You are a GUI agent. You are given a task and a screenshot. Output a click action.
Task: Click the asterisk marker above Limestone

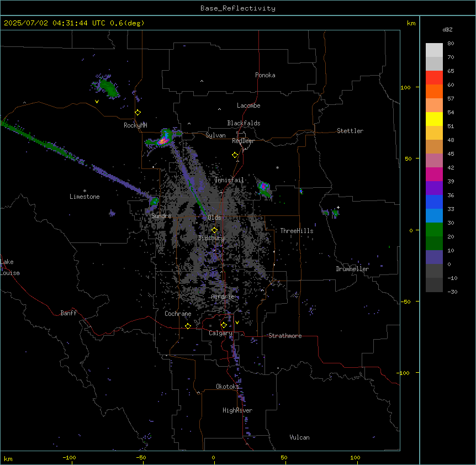pos(84,191)
